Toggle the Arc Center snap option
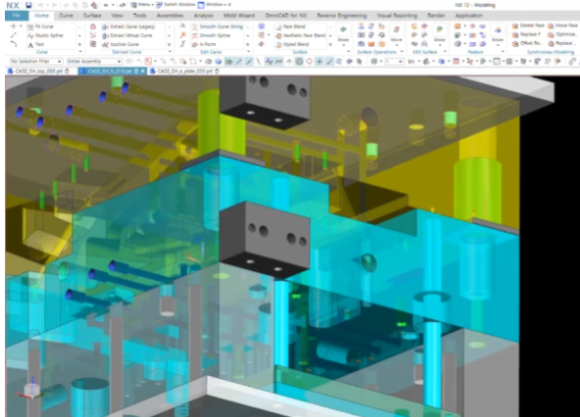Image resolution: width=580 pixels, height=417 pixels. click(299, 61)
